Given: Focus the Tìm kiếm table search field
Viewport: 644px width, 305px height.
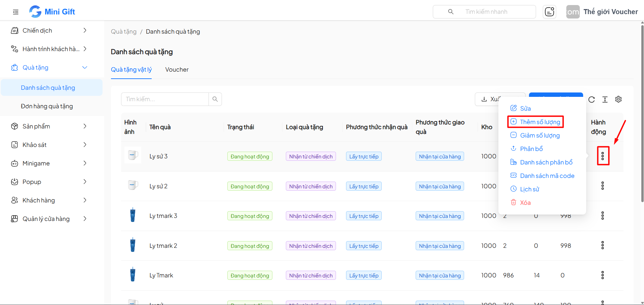Looking at the screenshot, I should tap(165, 99).
